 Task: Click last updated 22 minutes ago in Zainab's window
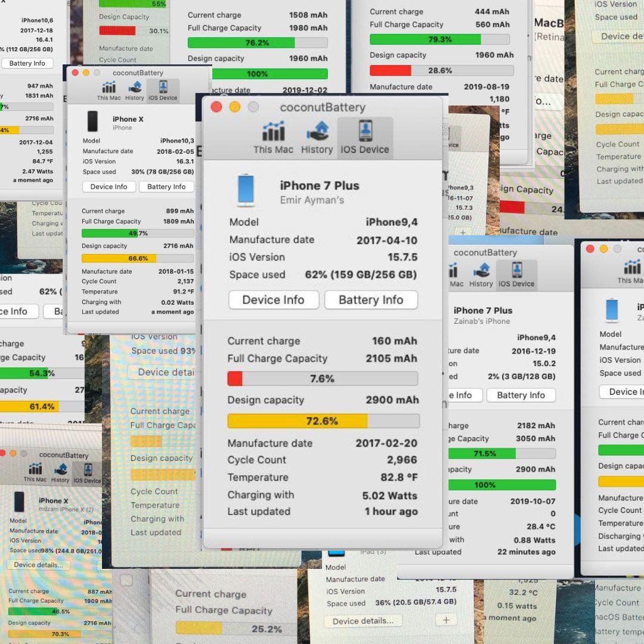coord(527,552)
